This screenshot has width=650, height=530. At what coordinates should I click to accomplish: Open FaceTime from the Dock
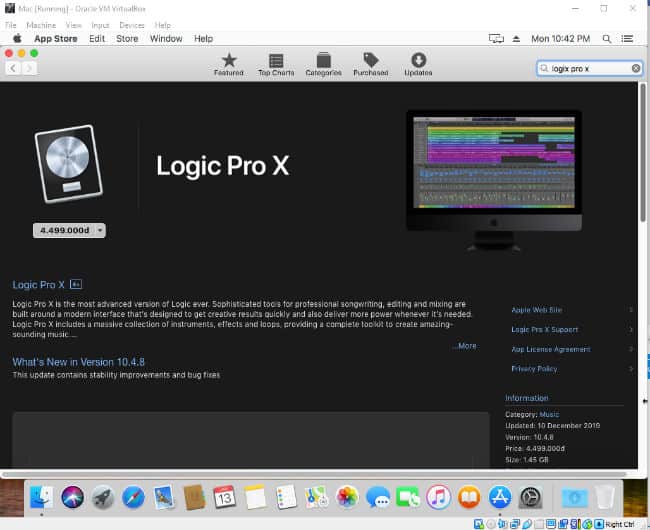point(408,497)
